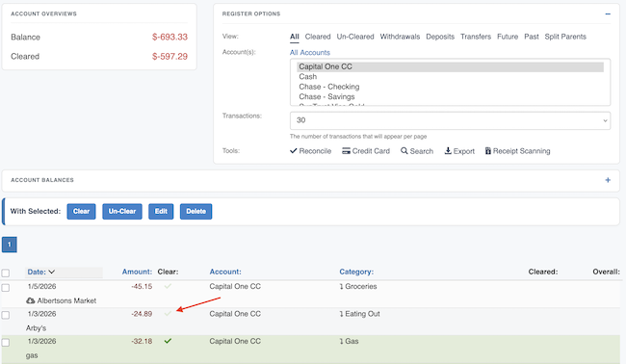Click the -32.18 amount
This screenshot has height=364, width=626.
pyautogui.click(x=142, y=341)
